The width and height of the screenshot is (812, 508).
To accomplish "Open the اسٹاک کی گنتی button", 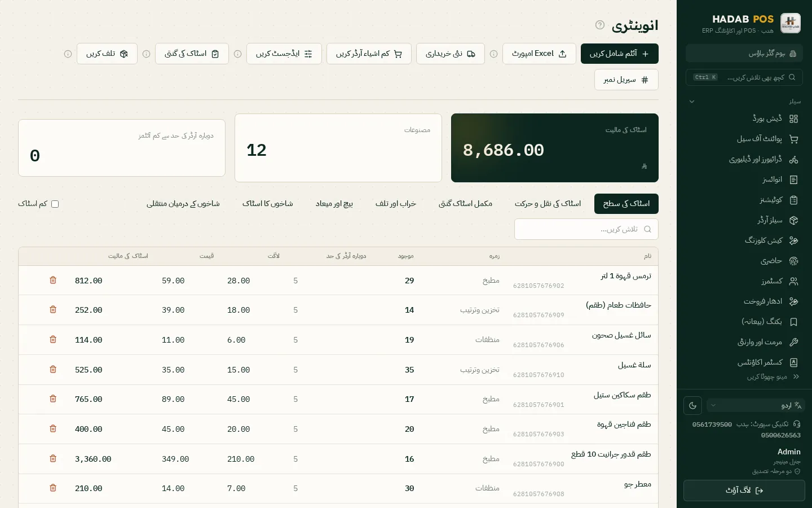I will pyautogui.click(x=192, y=54).
